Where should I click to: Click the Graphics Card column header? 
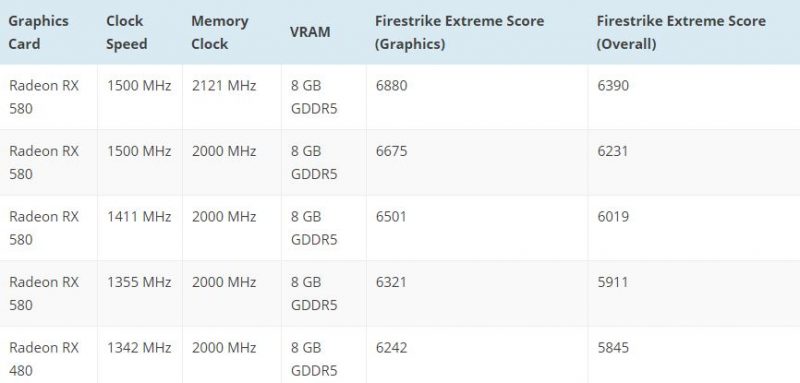[x=38, y=32]
